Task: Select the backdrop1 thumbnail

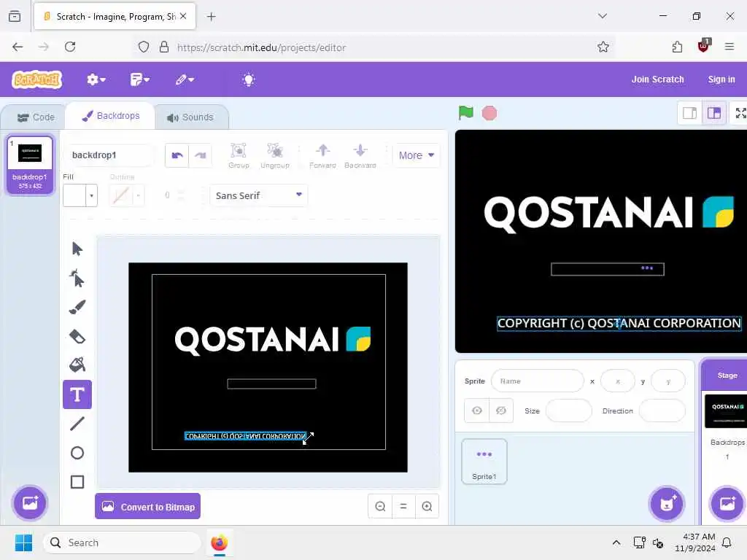Action: [29, 165]
